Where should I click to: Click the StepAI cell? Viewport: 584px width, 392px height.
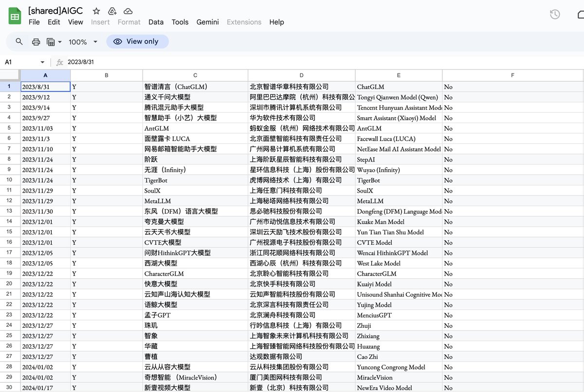(399, 160)
